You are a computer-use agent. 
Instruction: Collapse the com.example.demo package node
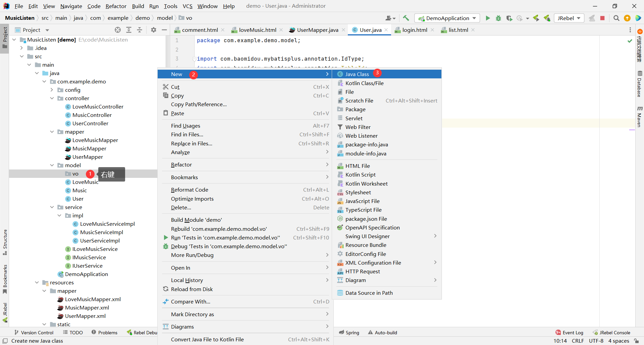click(44, 81)
